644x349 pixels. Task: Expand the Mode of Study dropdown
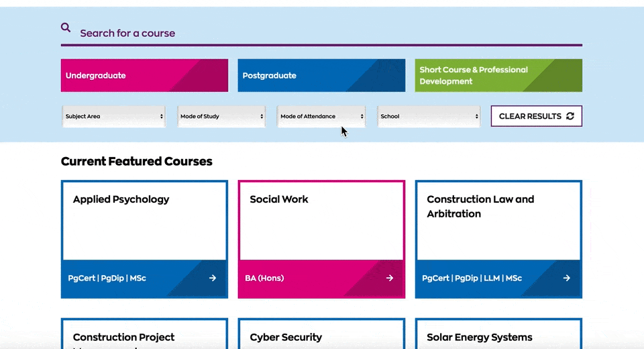pyautogui.click(x=221, y=116)
